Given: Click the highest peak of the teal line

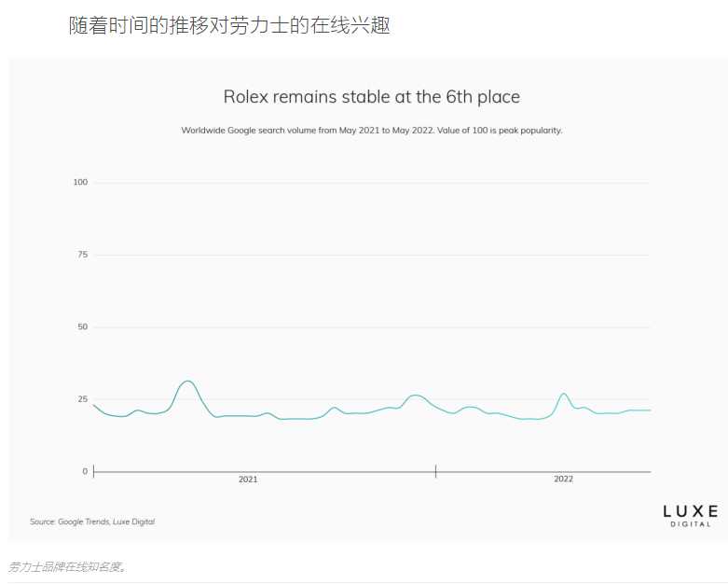Looking at the screenshot, I should [188, 381].
